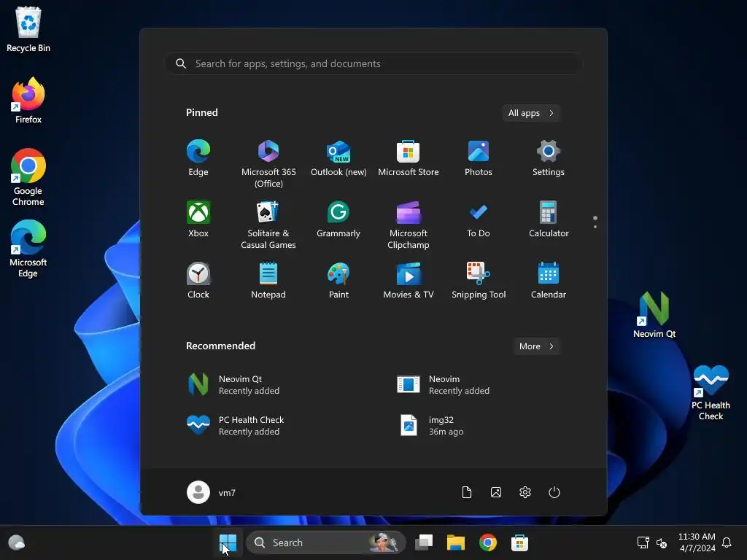Open Calculator app

click(549, 219)
